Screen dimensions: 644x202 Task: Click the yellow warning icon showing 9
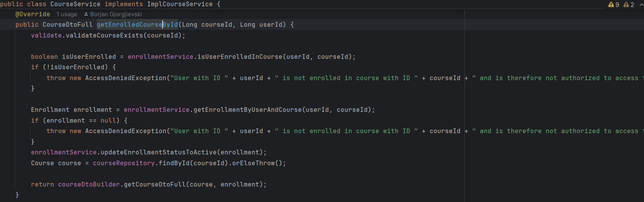click(611, 5)
